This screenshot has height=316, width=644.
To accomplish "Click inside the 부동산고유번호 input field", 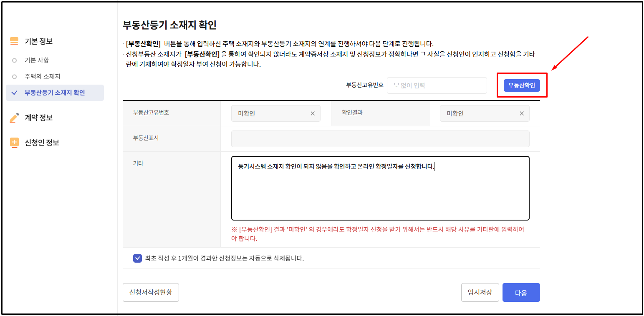I will click(x=436, y=85).
